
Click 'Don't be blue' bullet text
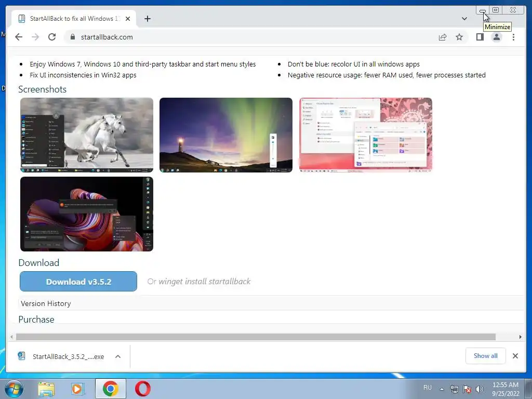(353, 64)
